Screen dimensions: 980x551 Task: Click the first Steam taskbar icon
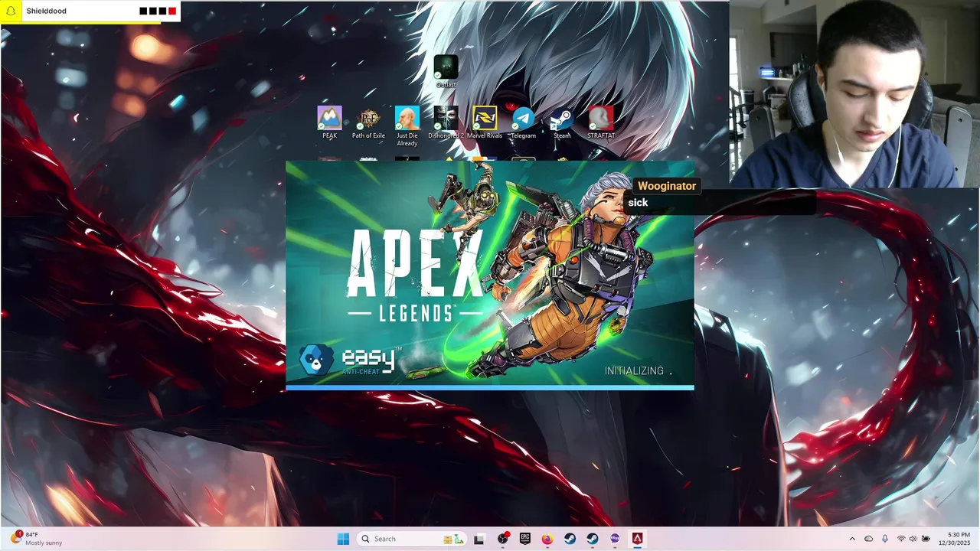[570, 539]
